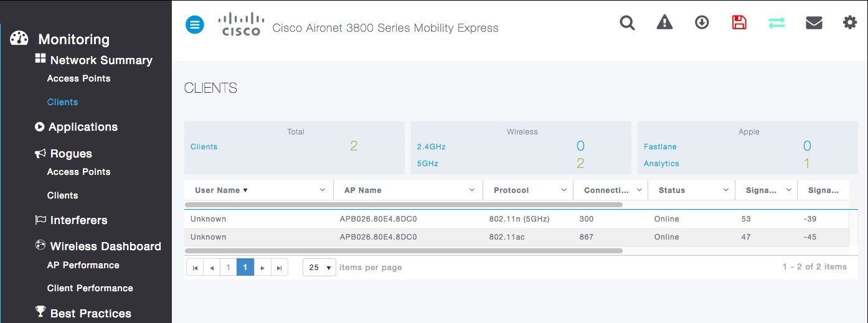Sort by User Name column header
This screenshot has height=323, width=868.
[221, 190]
